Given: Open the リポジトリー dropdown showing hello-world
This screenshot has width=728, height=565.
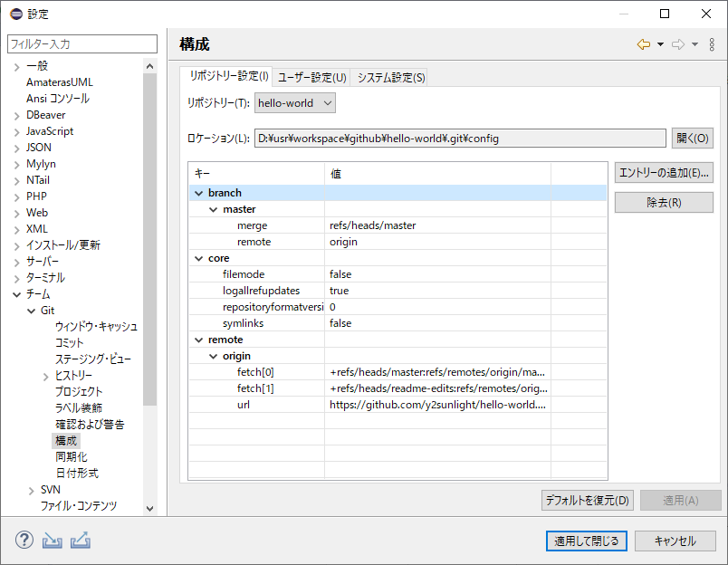Looking at the screenshot, I should coord(295,103).
